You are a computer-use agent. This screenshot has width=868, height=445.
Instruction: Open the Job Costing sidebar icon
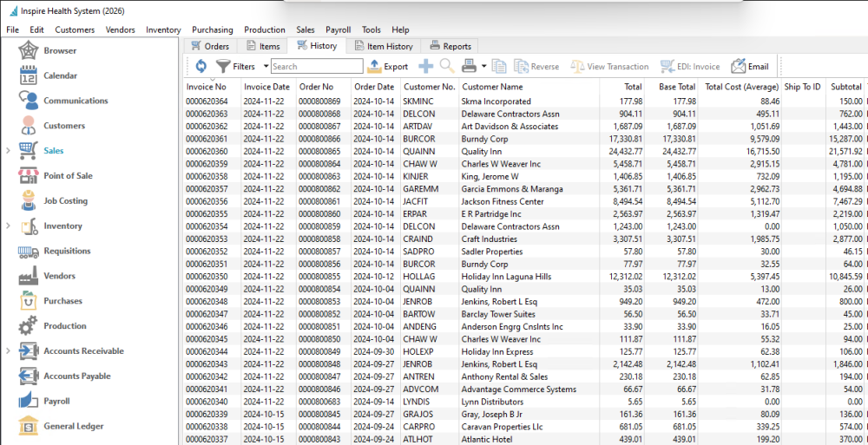(29, 201)
